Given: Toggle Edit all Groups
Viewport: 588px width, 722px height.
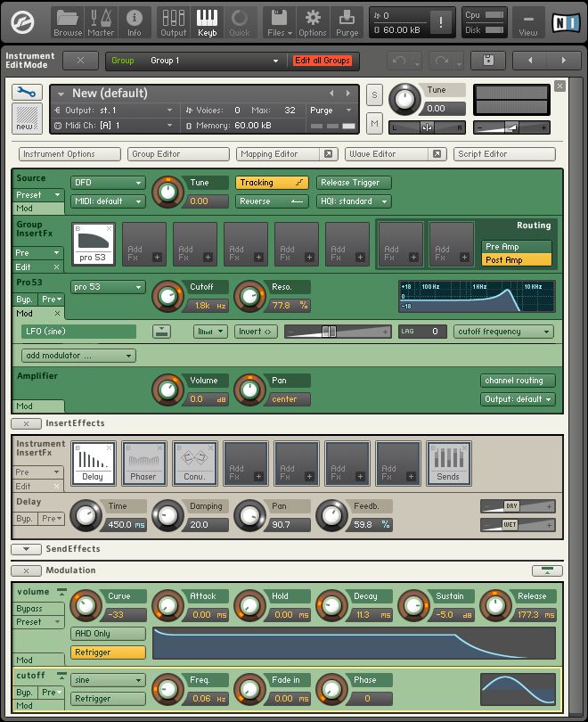Looking at the screenshot, I should tap(323, 61).
